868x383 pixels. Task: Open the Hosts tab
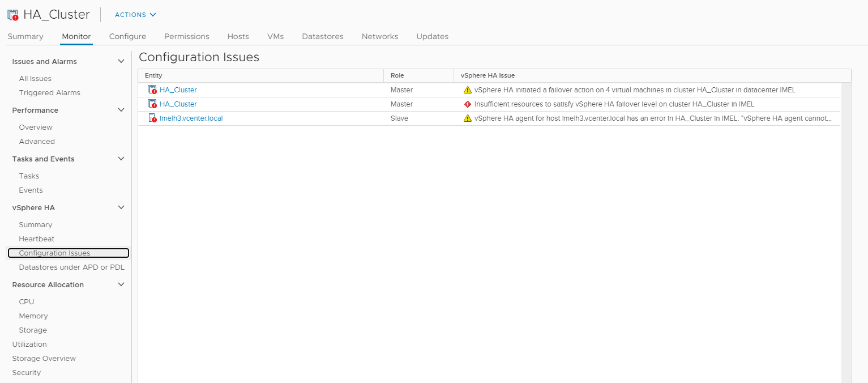point(238,36)
